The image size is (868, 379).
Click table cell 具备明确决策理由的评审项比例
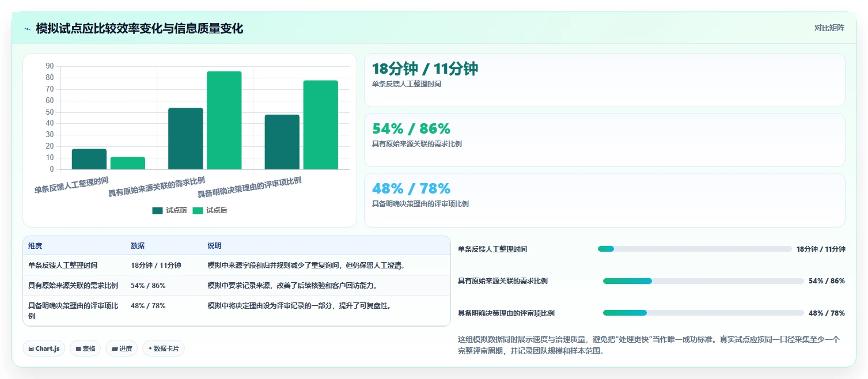point(74,310)
